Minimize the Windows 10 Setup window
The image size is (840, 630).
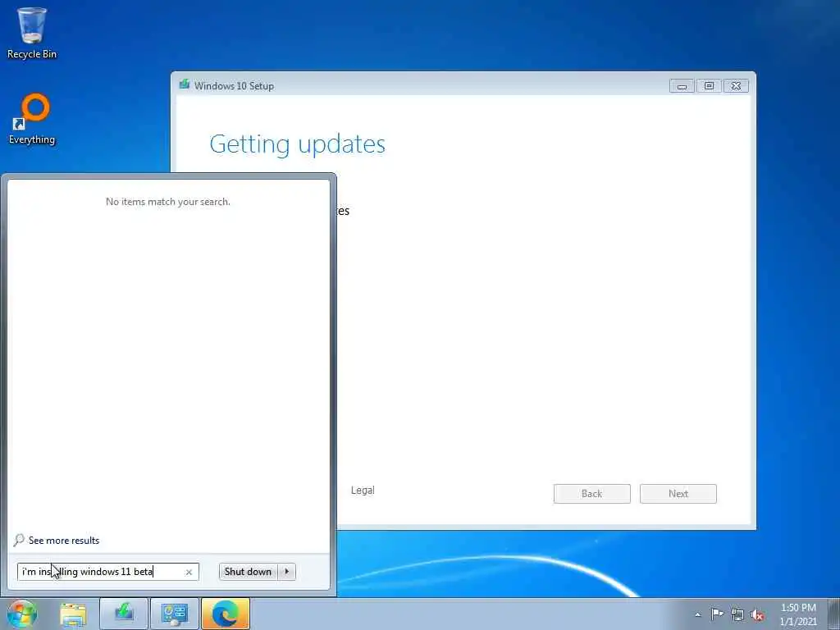point(682,85)
